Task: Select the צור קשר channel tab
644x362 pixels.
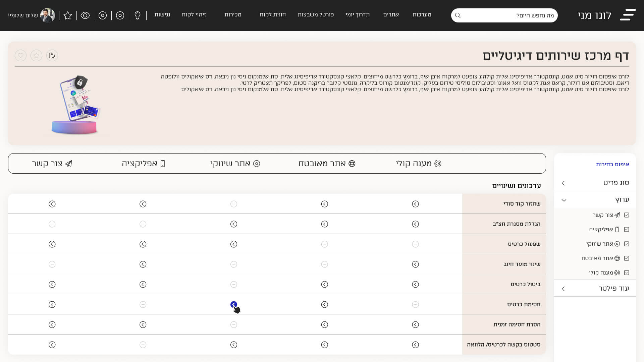Action: pyautogui.click(x=52, y=164)
